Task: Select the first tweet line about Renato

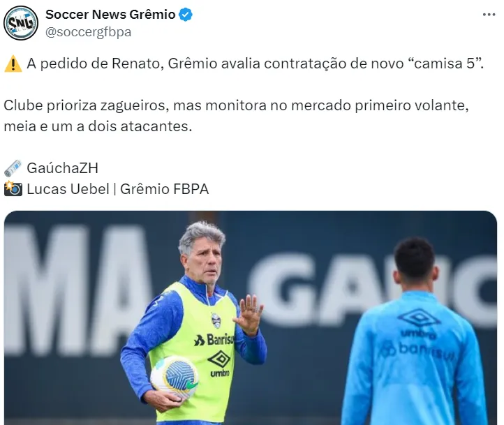Action: click(x=255, y=64)
